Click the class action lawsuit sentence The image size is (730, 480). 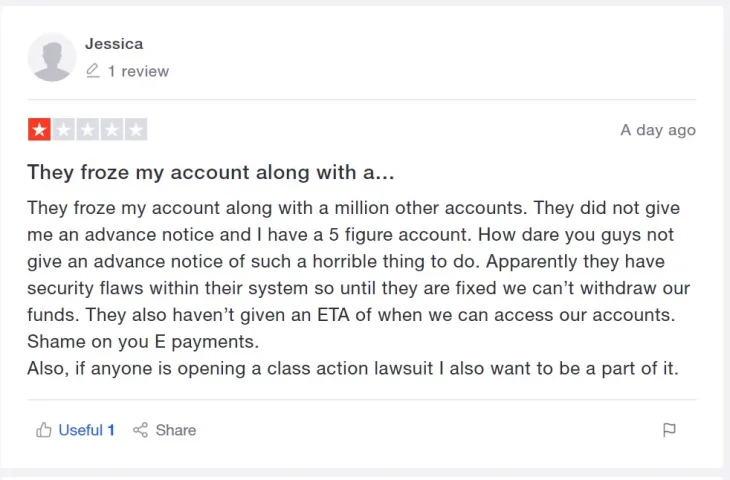[353, 368]
